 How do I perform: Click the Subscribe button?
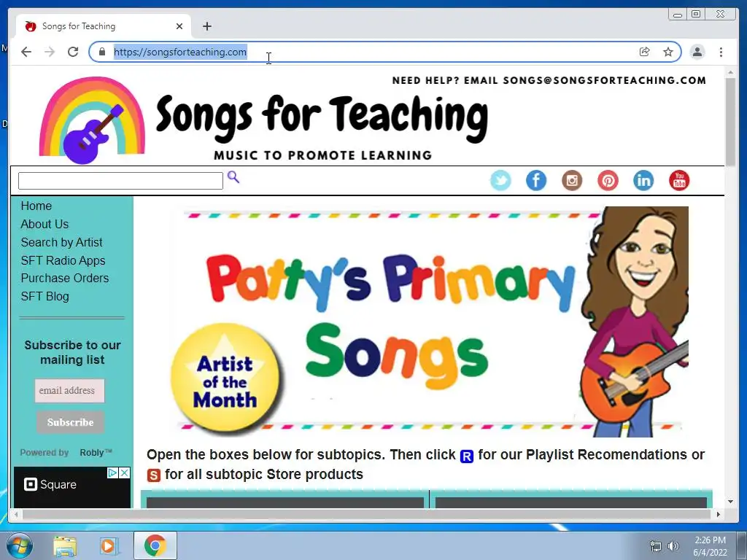(71, 422)
